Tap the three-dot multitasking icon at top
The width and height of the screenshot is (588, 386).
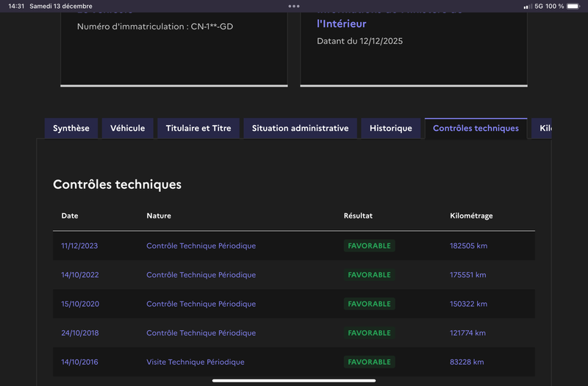(294, 6)
